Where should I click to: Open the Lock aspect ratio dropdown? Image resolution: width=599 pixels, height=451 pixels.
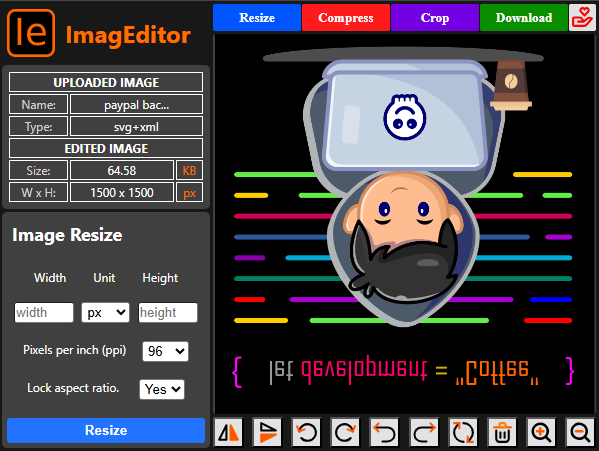coord(162,389)
